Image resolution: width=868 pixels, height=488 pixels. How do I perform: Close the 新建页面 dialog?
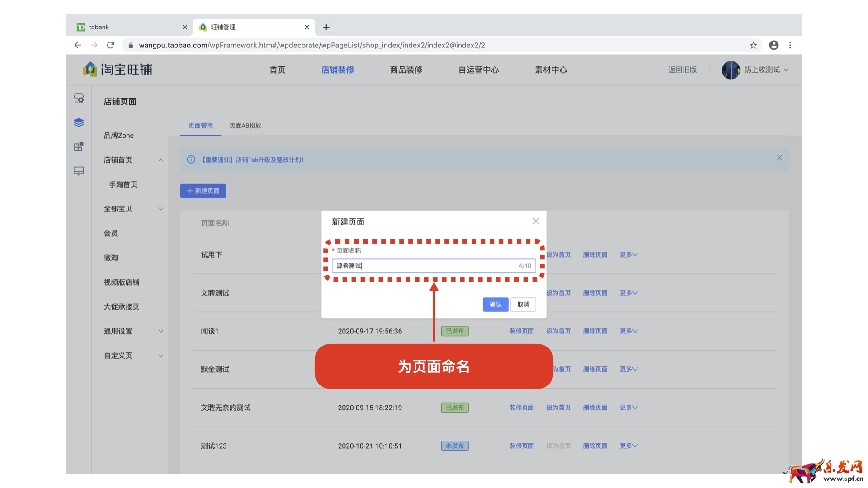(x=536, y=221)
